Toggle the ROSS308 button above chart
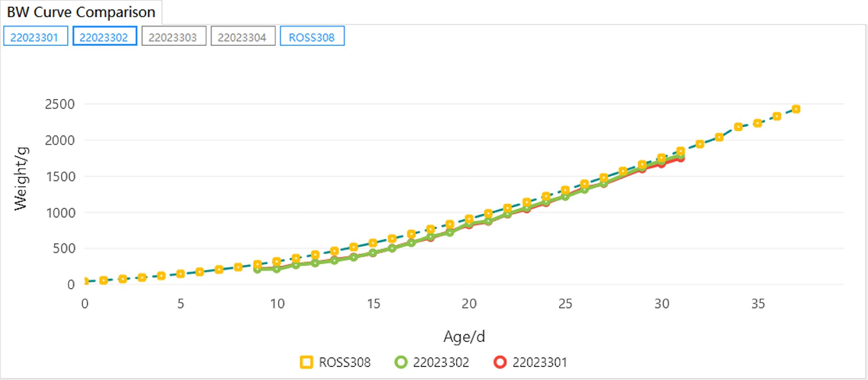Screen dimensions: 868x380 coord(312,37)
